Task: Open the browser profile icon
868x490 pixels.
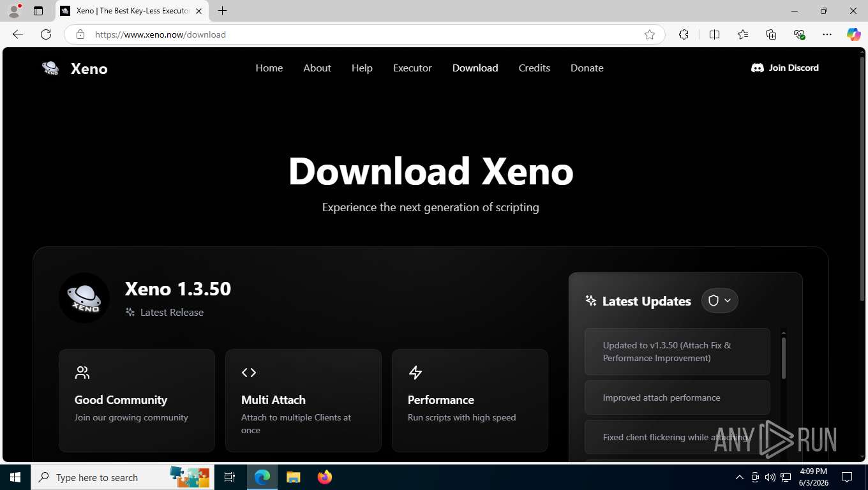Action: click(14, 11)
